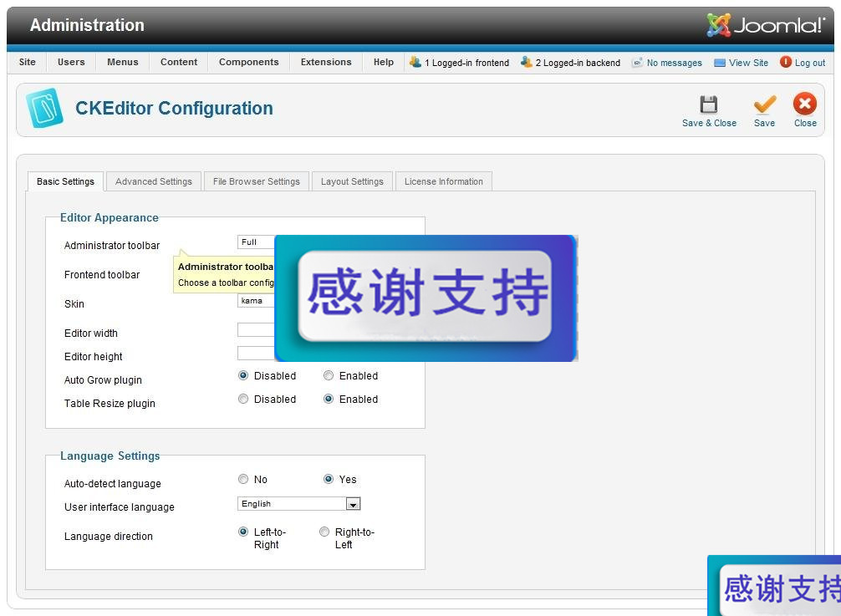The width and height of the screenshot is (841, 616).
Task: Click the User interface language label
Action: [119, 507]
